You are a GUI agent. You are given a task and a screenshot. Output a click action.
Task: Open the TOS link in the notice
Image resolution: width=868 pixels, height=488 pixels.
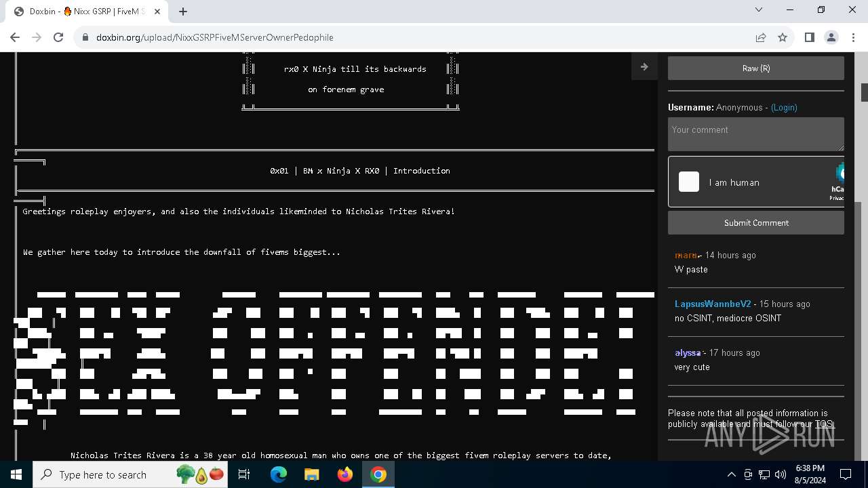tap(824, 424)
